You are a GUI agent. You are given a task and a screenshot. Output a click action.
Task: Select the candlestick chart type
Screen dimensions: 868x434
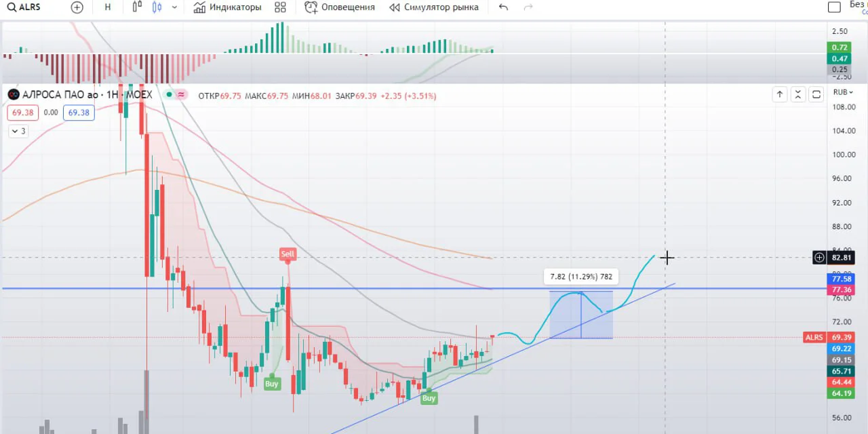pos(157,7)
